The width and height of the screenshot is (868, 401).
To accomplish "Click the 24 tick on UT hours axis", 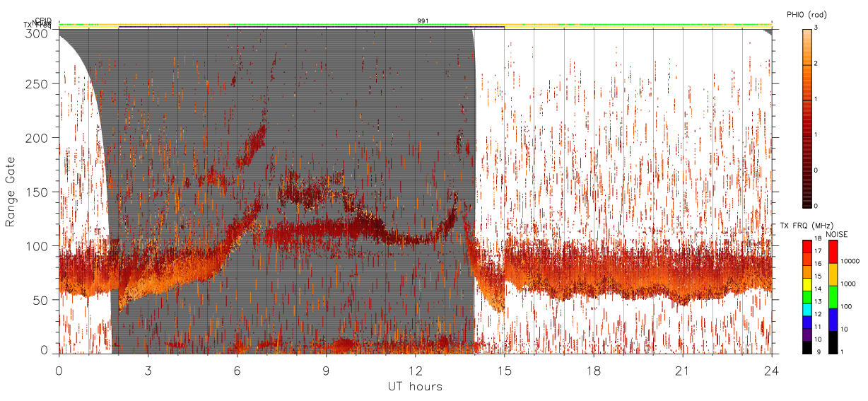I will click(771, 370).
